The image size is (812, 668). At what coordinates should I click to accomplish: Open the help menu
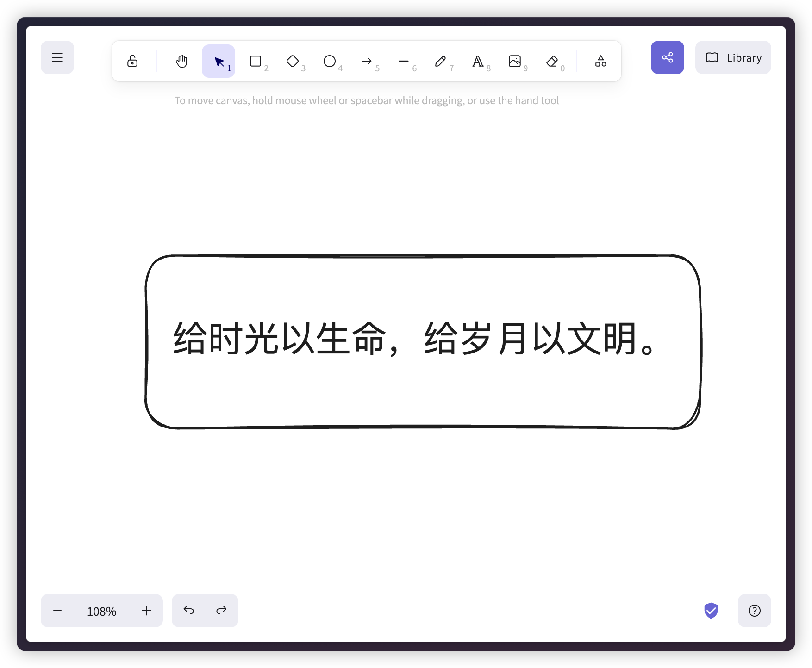754,611
